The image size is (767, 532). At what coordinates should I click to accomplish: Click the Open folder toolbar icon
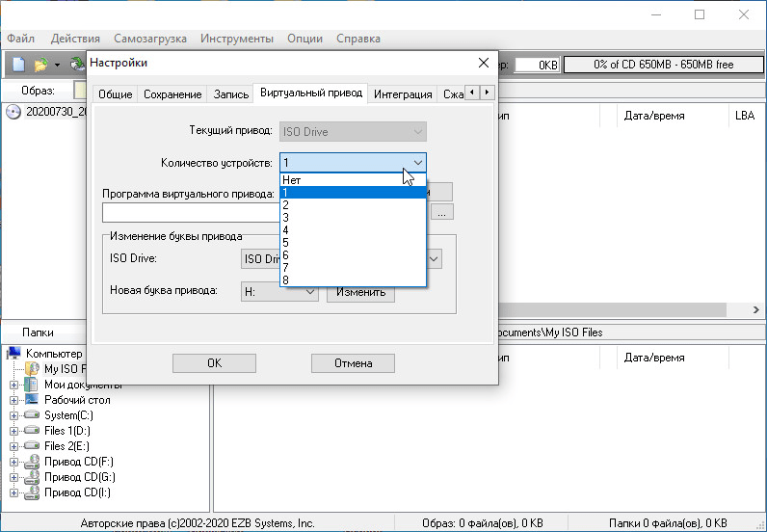(40, 65)
